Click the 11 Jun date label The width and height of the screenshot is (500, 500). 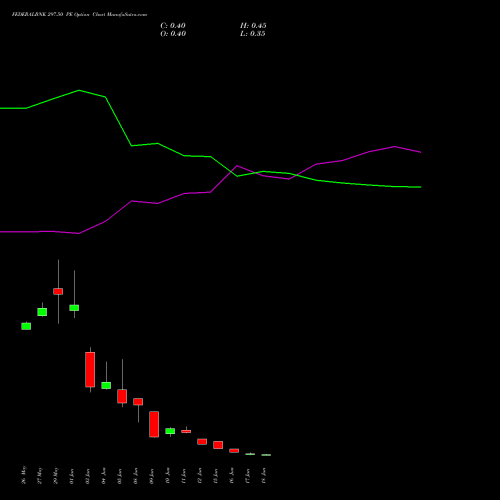coord(184,476)
